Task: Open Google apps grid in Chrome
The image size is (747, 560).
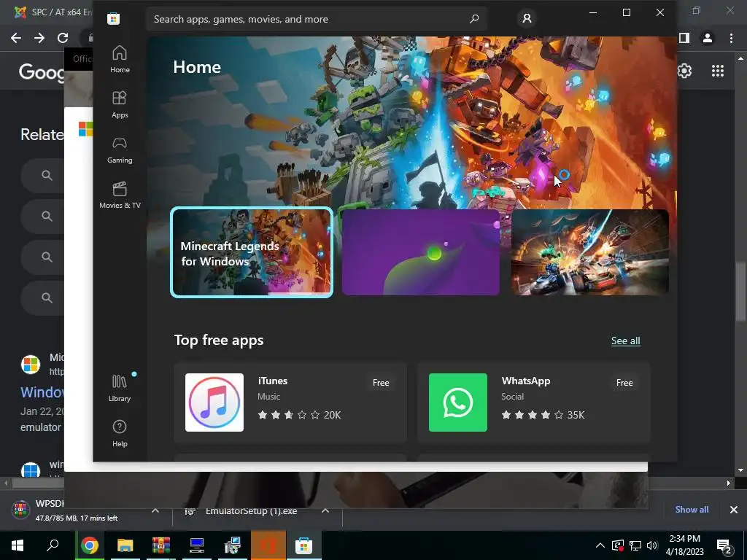Action: pyautogui.click(x=718, y=71)
